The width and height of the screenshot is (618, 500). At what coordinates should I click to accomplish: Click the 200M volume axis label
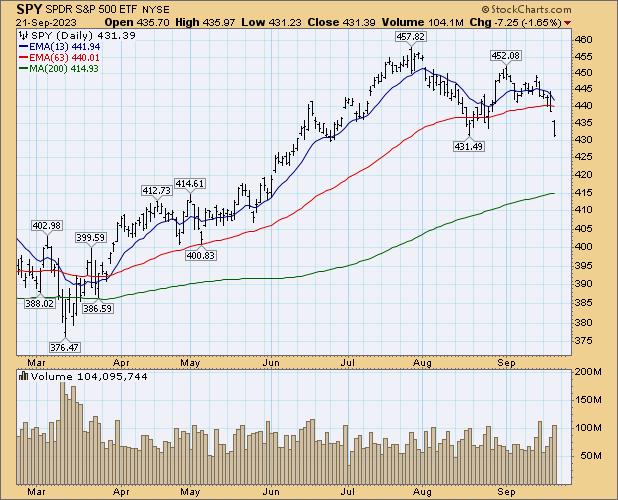coord(588,372)
